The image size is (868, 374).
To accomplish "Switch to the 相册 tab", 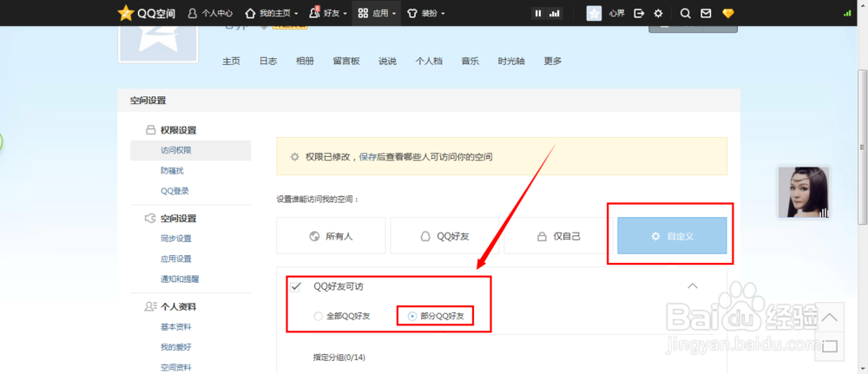I will 305,62.
